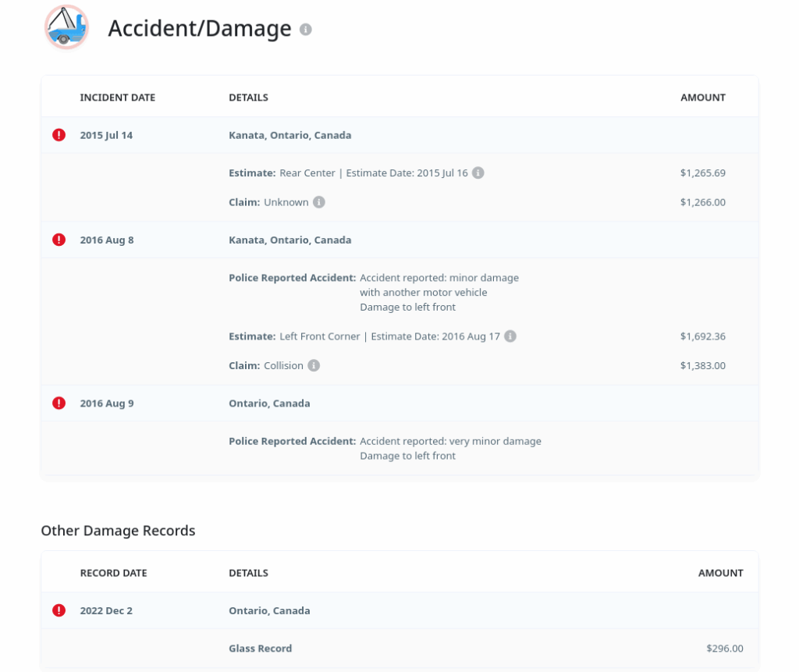The image size is (799, 672).
Task: Click the Record Date column header
Action: (x=113, y=573)
